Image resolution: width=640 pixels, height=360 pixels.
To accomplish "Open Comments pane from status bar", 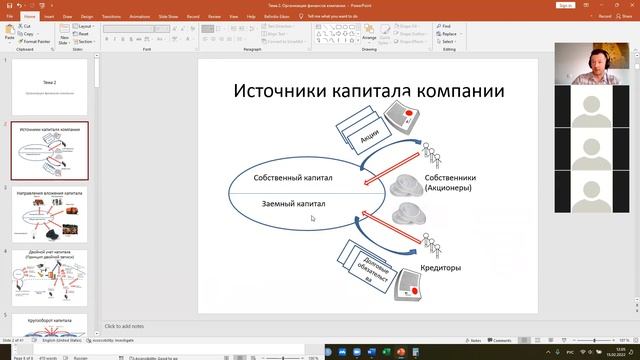I will pyautogui.click(x=500, y=340).
